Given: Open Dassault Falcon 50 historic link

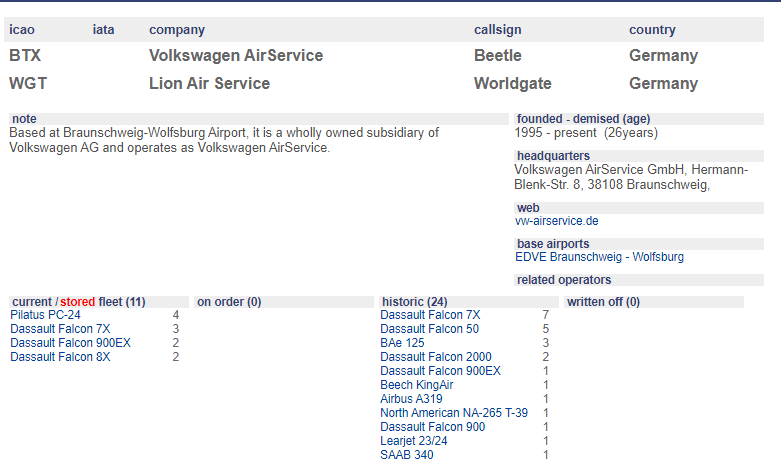Looking at the screenshot, I should tap(429, 329).
